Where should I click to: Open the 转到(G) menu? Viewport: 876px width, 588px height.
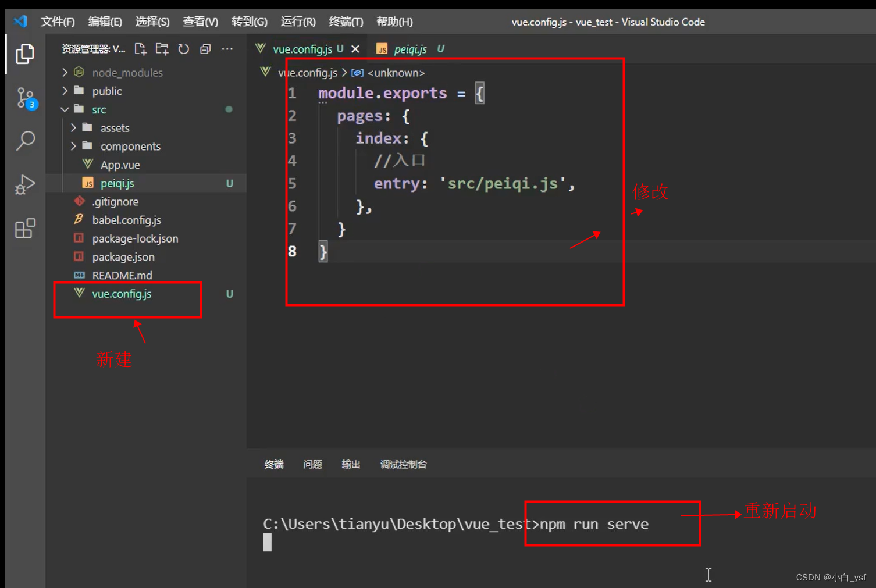pyautogui.click(x=250, y=22)
